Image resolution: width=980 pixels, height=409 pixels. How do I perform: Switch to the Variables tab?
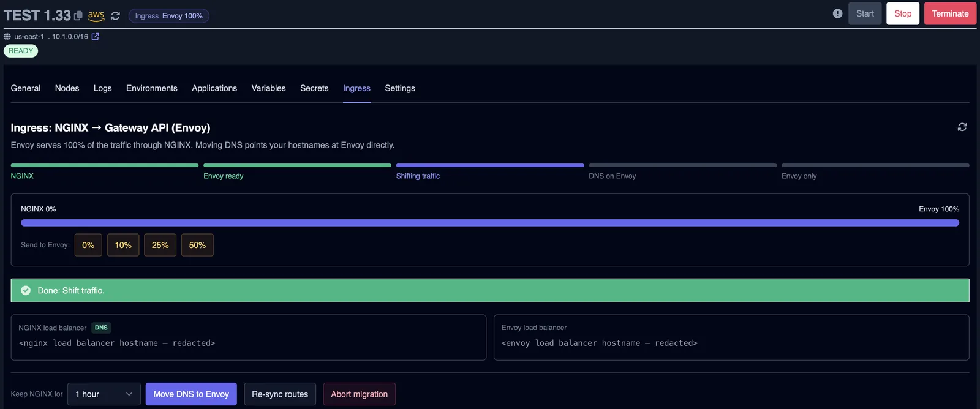coord(268,88)
